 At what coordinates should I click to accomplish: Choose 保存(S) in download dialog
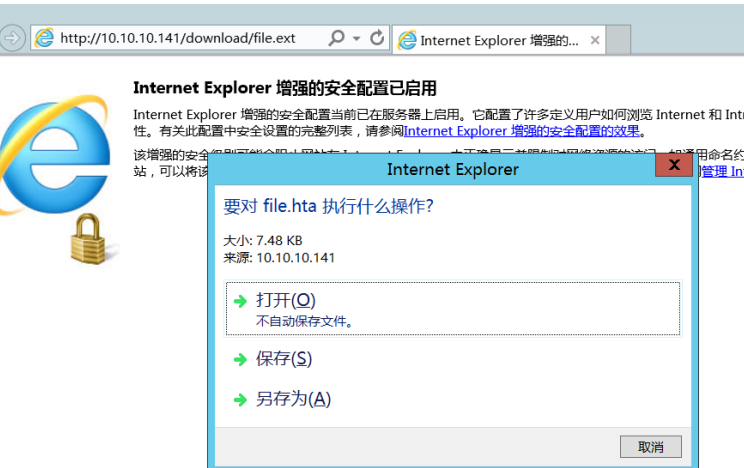coord(284,359)
